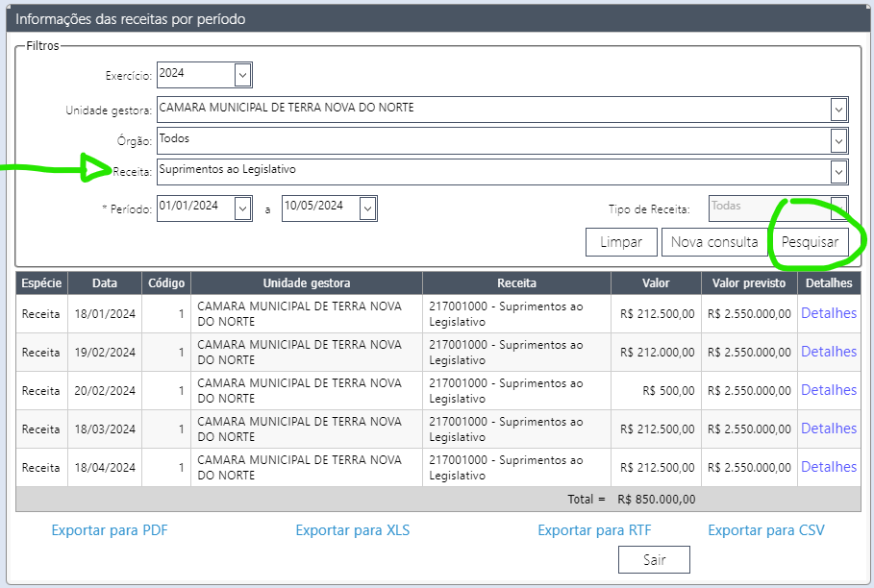This screenshot has width=874, height=588.
Task: Select Exportar para RTF link
Action: click(594, 530)
